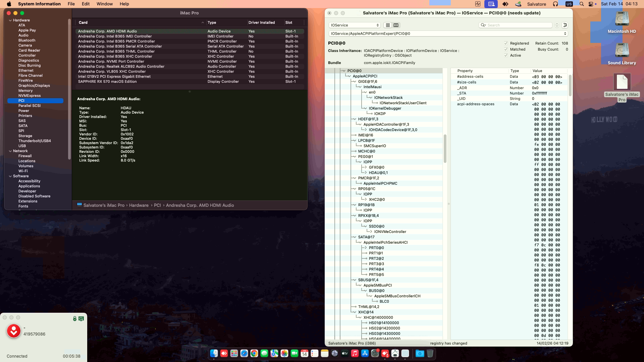Collapse the Software section in the sidebar
Image resolution: width=644 pixels, height=362 pixels.
click(x=10, y=176)
